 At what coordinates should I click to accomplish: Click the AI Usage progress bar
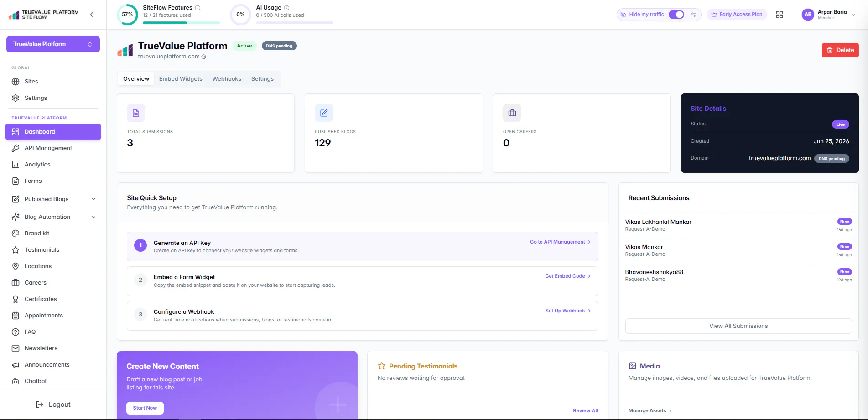295,23
